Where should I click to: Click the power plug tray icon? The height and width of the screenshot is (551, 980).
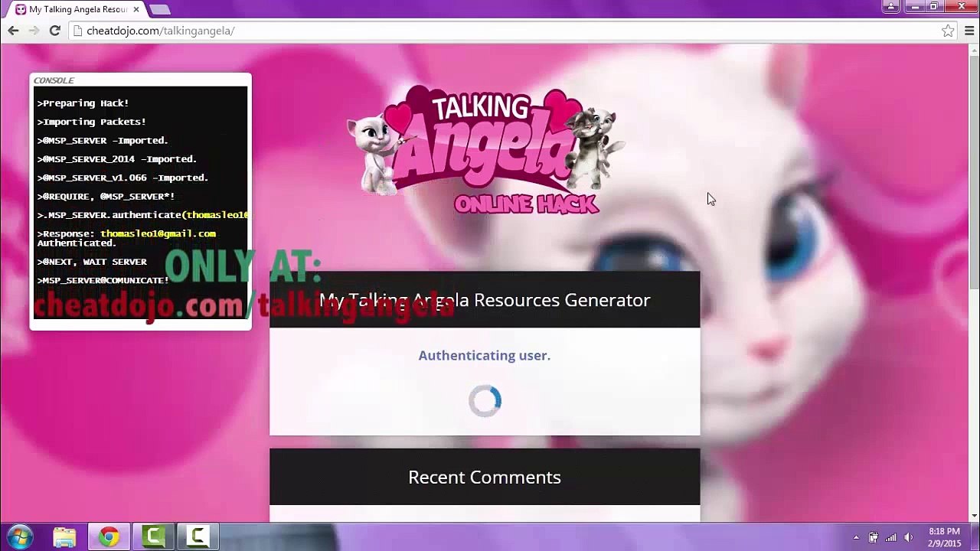[873, 537]
